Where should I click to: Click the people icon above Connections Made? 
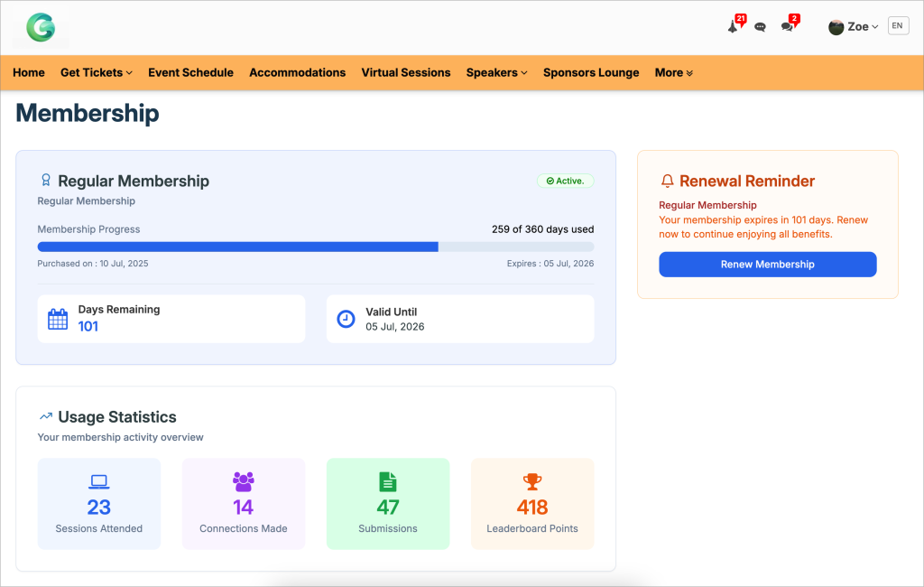point(244,481)
